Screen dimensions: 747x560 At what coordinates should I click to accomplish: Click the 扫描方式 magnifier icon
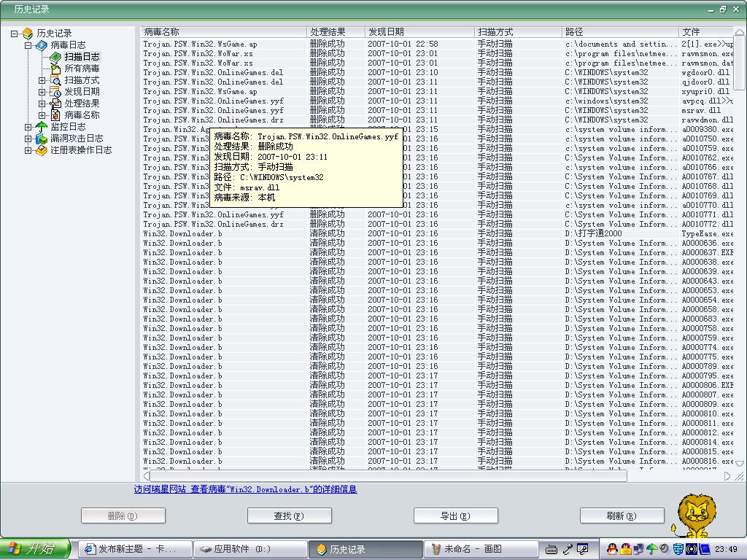55,80
